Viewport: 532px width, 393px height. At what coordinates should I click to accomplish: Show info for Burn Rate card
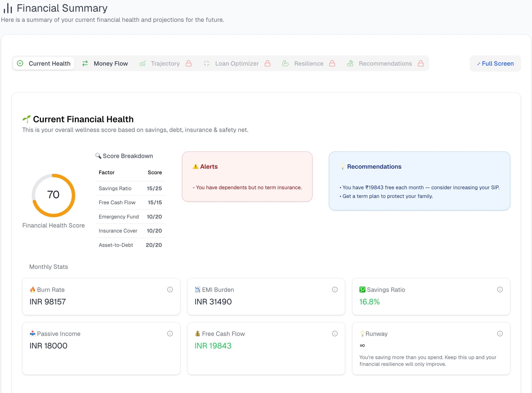[170, 289]
